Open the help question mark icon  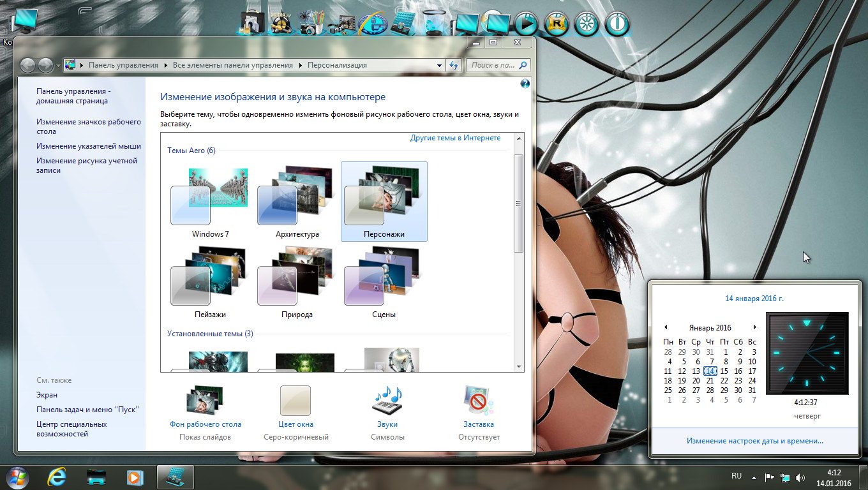click(525, 84)
